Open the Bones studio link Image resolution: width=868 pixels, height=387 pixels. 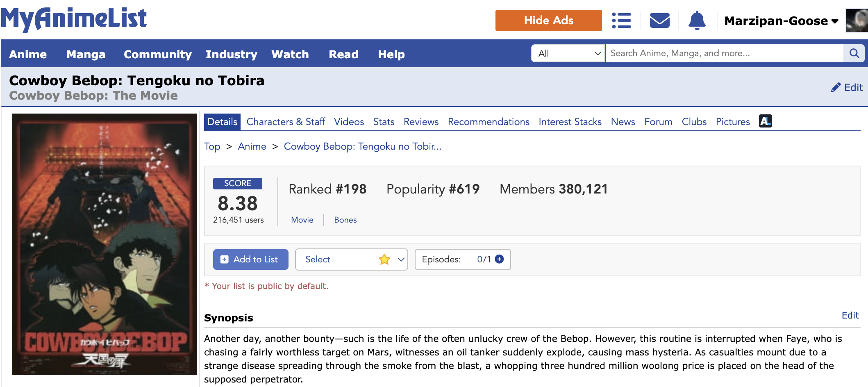click(x=345, y=220)
